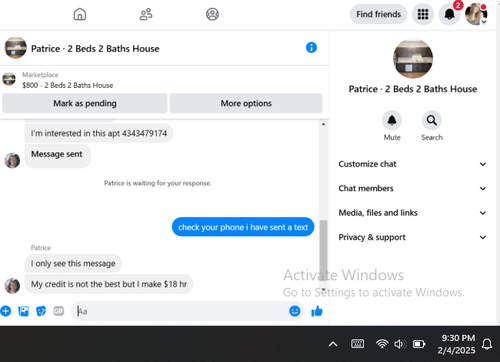
Task: Click the Mark as pending button
Action: 85,103
